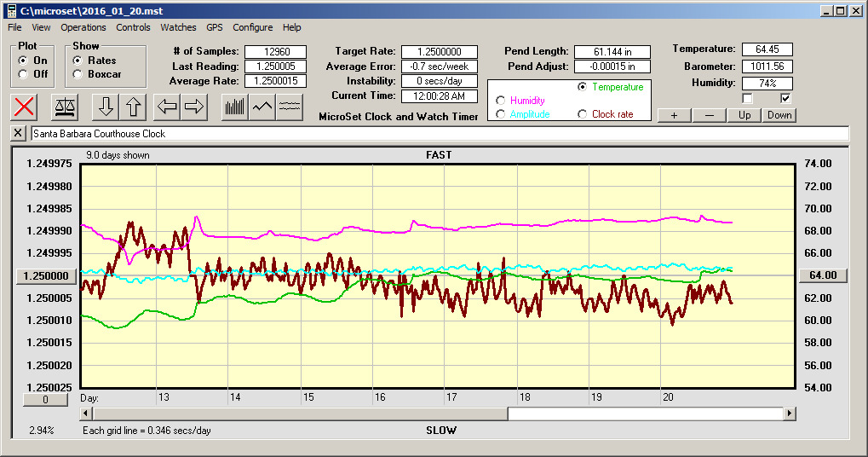Open the View menu

pyautogui.click(x=41, y=27)
